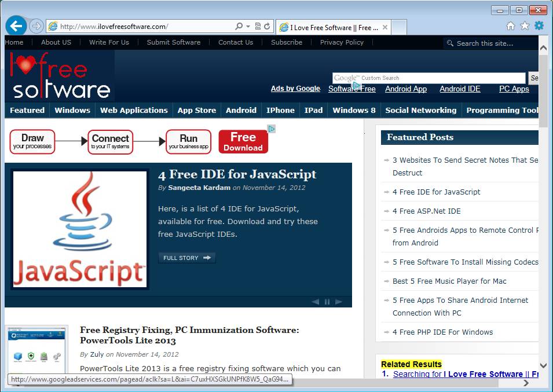Click the browser Forward arrow button
This screenshot has height=392, width=553.
(x=36, y=26)
